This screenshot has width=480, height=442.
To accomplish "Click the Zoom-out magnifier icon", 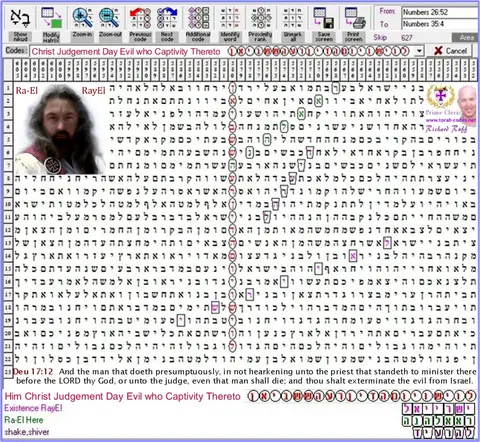I will [109, 18].
